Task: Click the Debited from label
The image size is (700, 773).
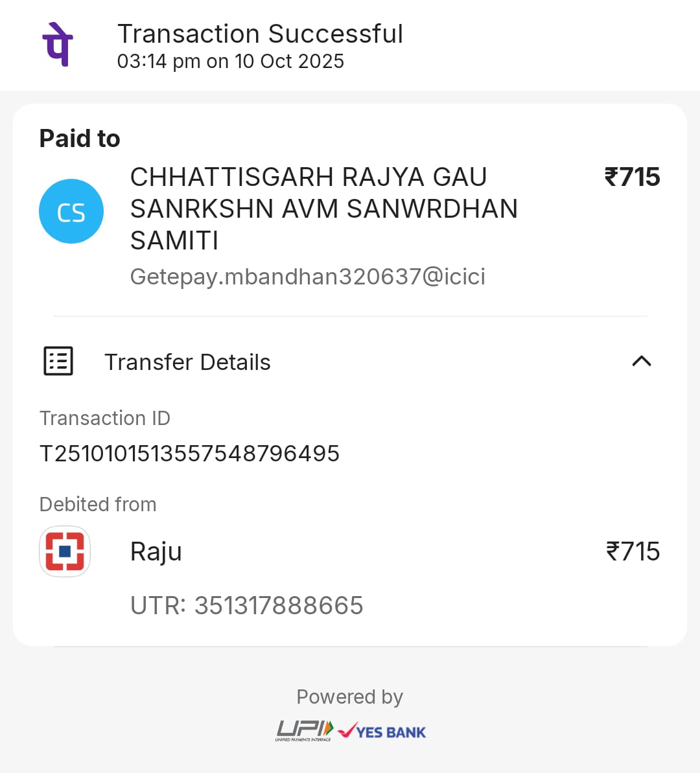Action: 98,504
